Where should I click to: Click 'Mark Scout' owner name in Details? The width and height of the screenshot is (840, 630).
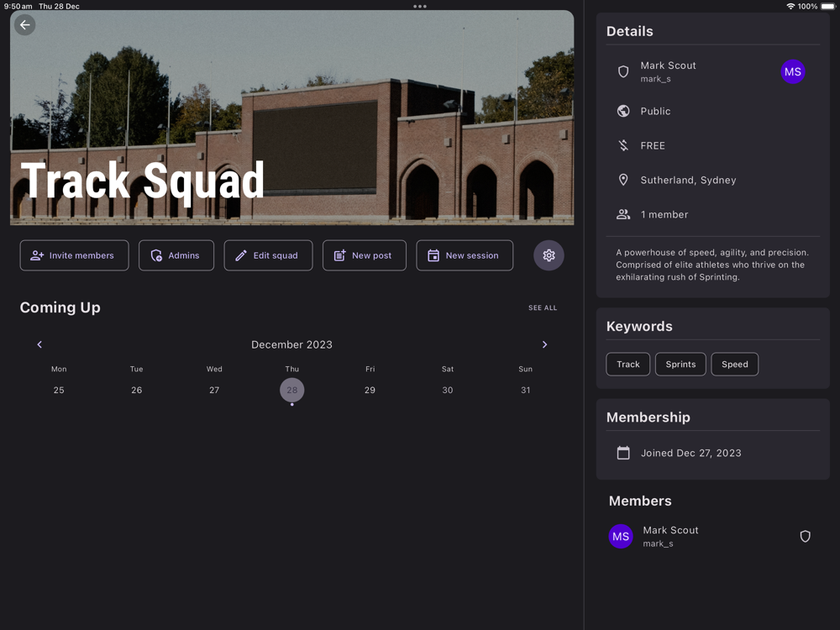[668, 66]
